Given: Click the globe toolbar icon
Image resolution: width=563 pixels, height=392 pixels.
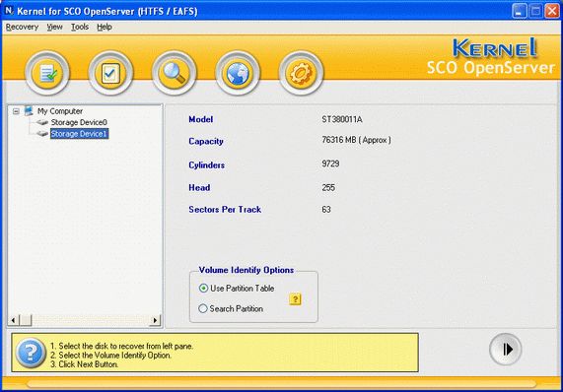Looking at the screenshot, I should point(238,73).
